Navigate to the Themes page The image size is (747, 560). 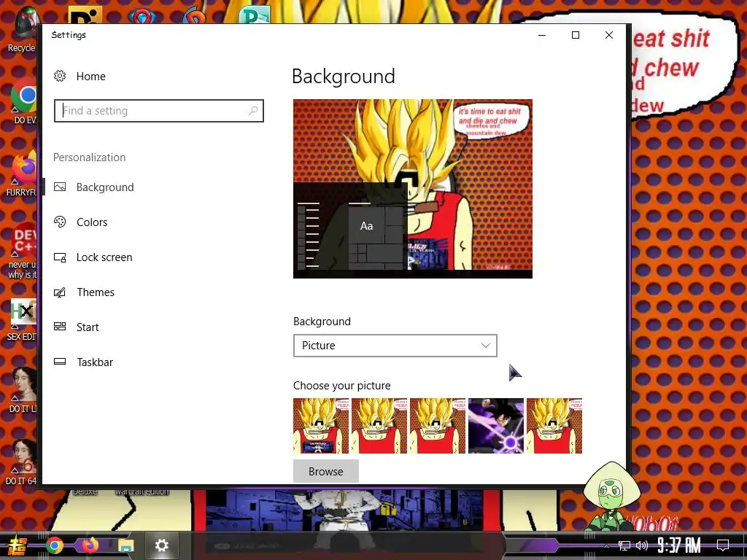point(96,292)
